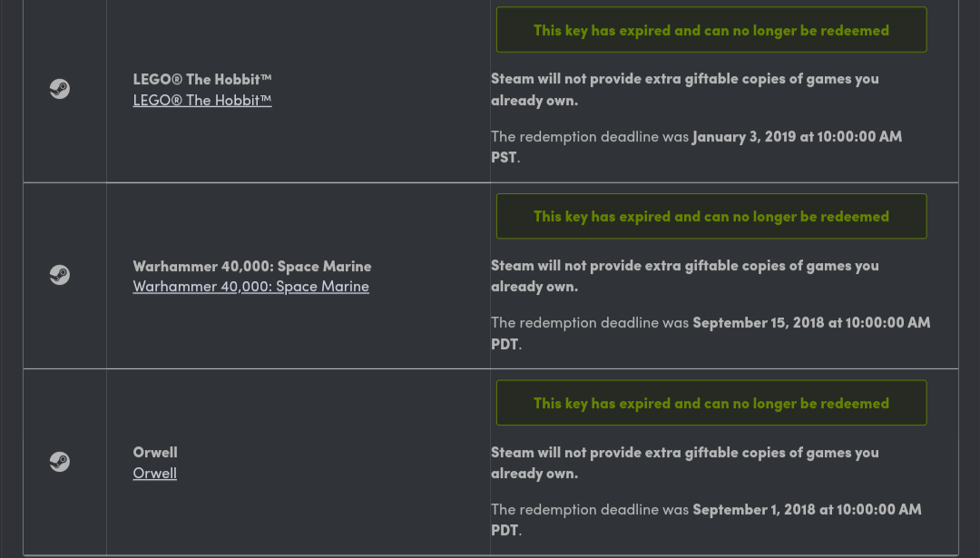980x558 pixels.
Task: Click the expired key box for Orwell
Action: 711,403
